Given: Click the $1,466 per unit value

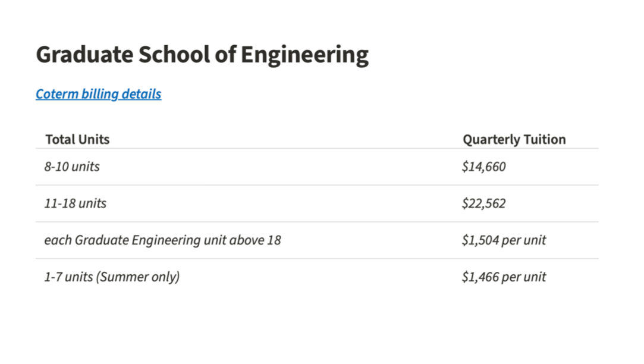Looking at the screenshot, I should pyautogui.click(x=504, y=277).
